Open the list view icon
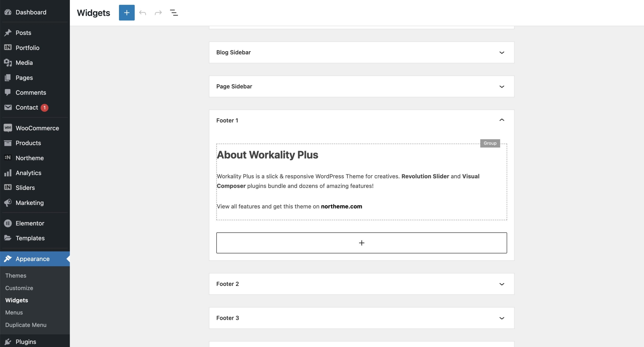This screenshot has width=644, height=347. point(174,13)
